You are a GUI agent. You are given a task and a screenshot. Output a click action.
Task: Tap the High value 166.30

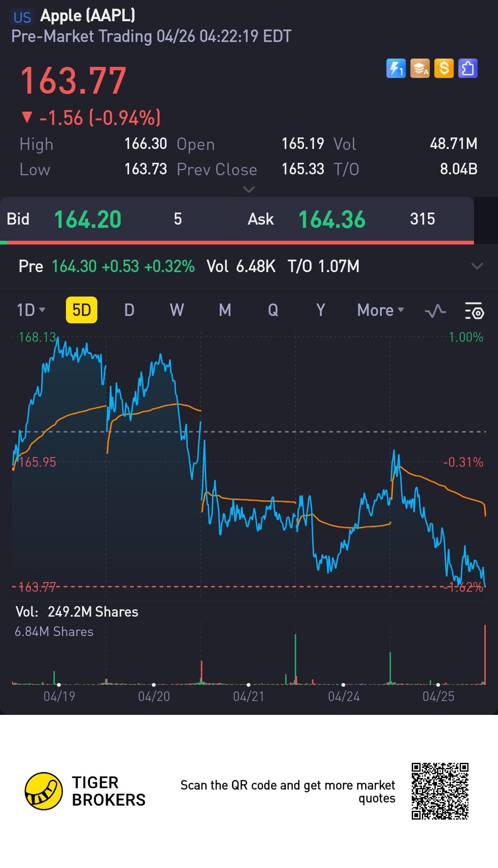[x=146, y=144]
